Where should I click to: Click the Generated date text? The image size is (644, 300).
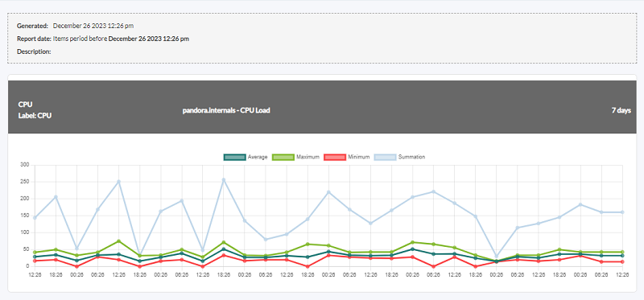[93, 26]
